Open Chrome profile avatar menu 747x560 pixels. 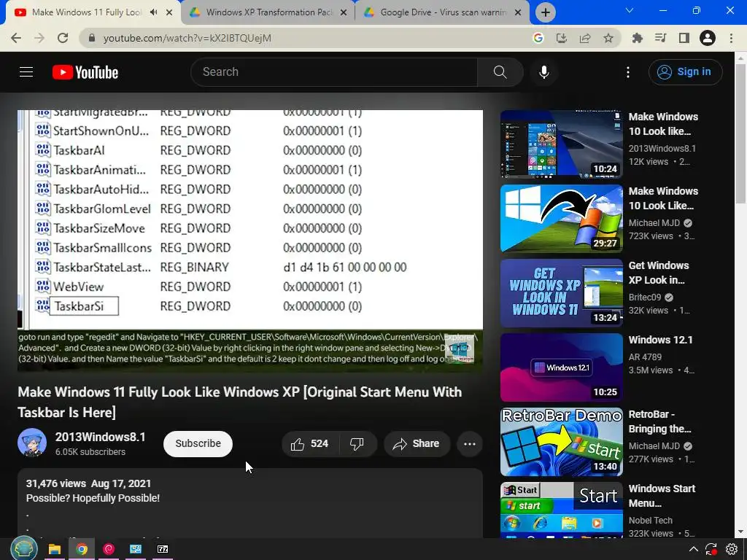point(708,38)
